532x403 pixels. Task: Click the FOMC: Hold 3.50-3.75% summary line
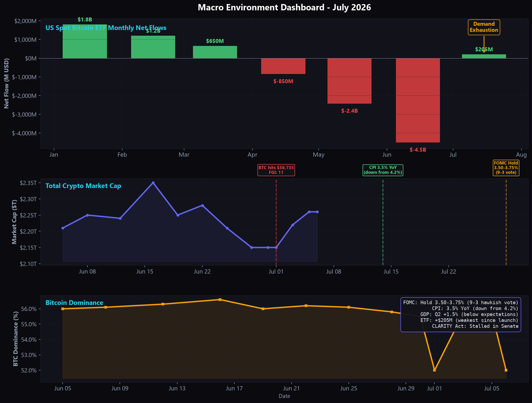pyautogui.click(x=461, y=303)
